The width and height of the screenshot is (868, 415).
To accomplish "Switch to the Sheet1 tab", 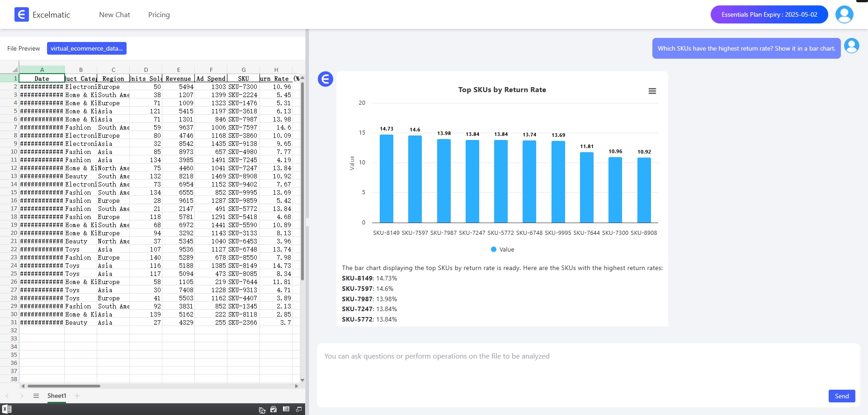I will (x=57, y=396).
